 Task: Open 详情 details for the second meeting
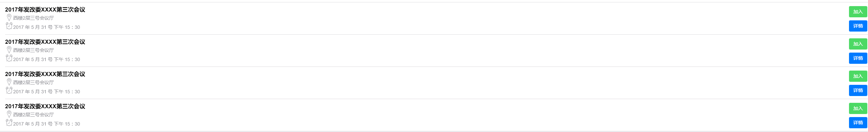(858, 58)
